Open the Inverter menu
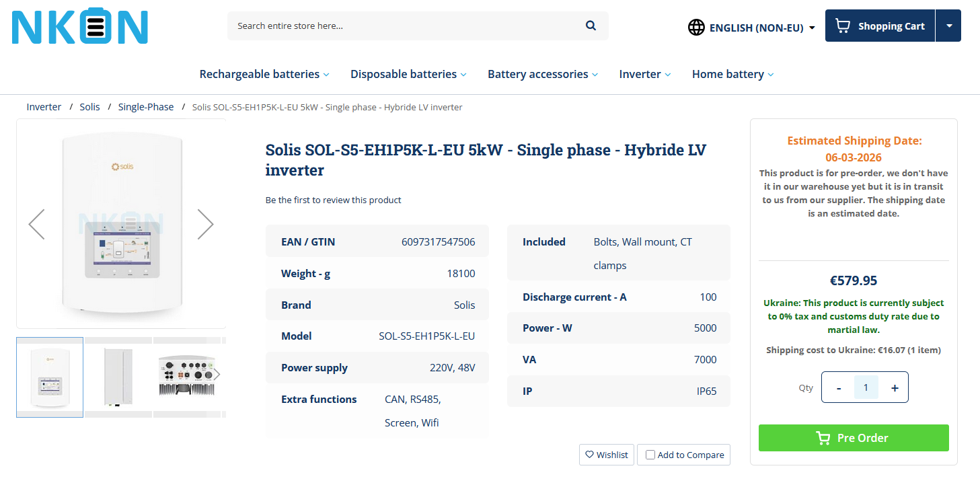 [644, 74]
